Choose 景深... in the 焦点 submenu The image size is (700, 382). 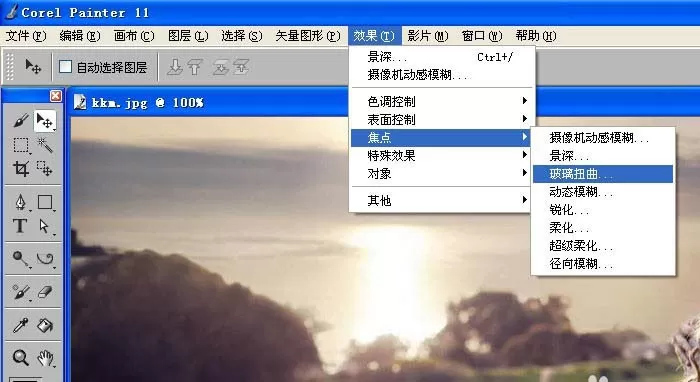pyautogui.click(x=603, y=156)
